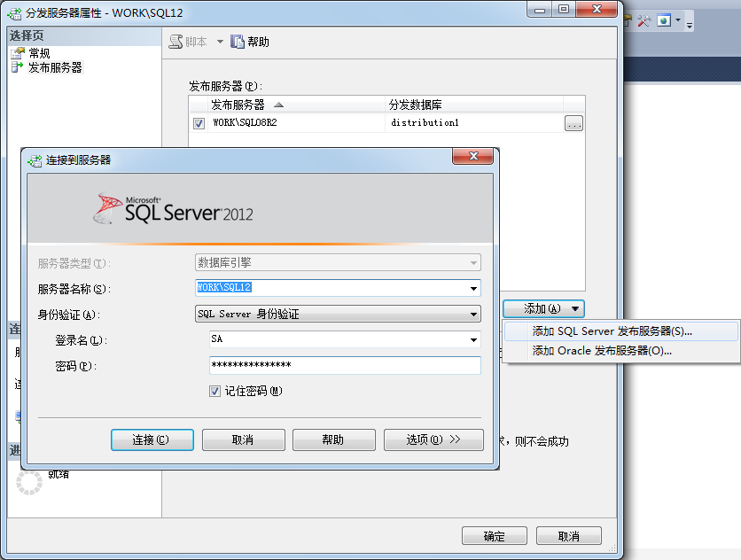The image size is (741, 560).
Task: Open the 常规 page in the left pane
Action: tap(39, 53)
